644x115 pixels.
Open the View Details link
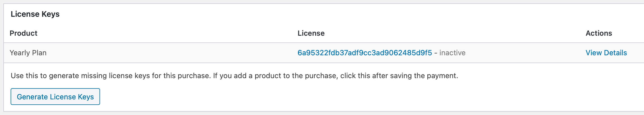point(606,53)
